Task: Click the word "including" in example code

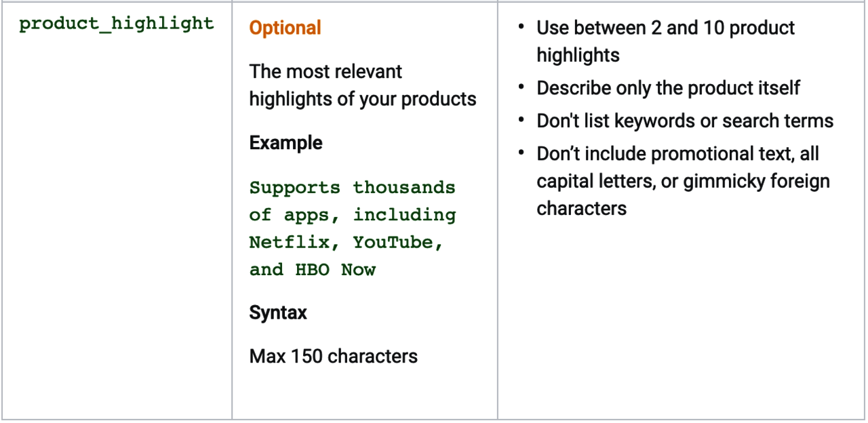Action: [404, 215]
